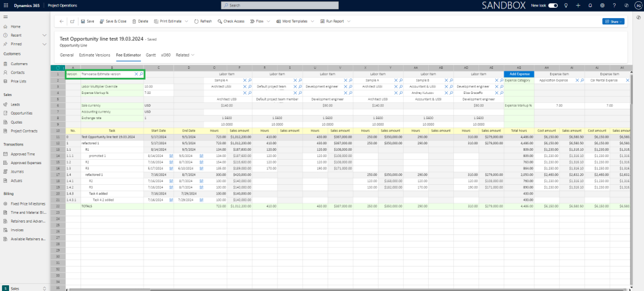Switch to the Gantt tab

tap(151, 55)
